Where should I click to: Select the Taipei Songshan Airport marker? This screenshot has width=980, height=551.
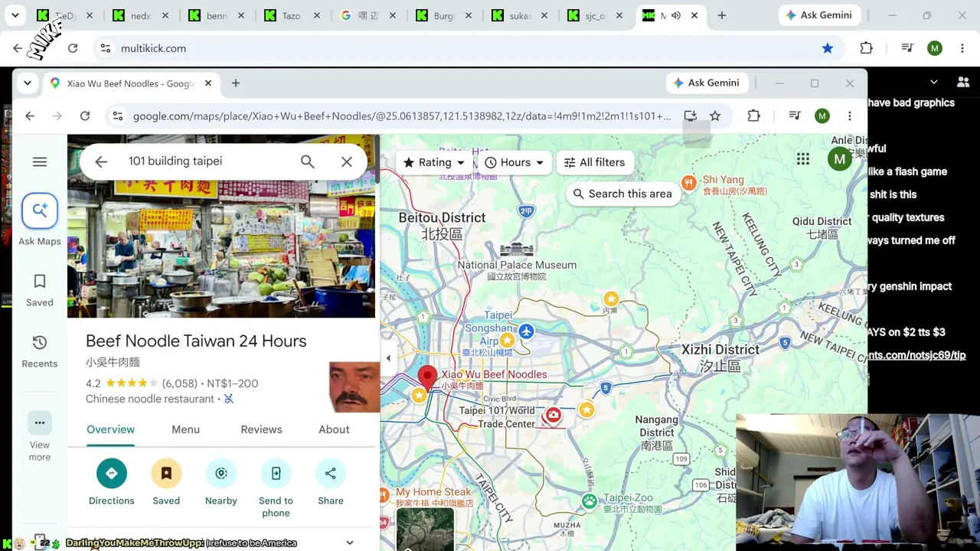(526, 331)
